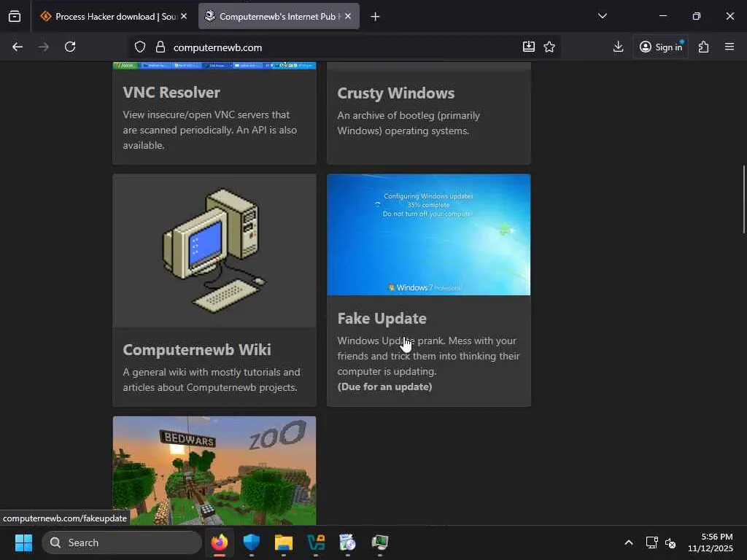Screen dimensions: 747x560
Task: Open the clock and date panel
Action: (711, 542)
